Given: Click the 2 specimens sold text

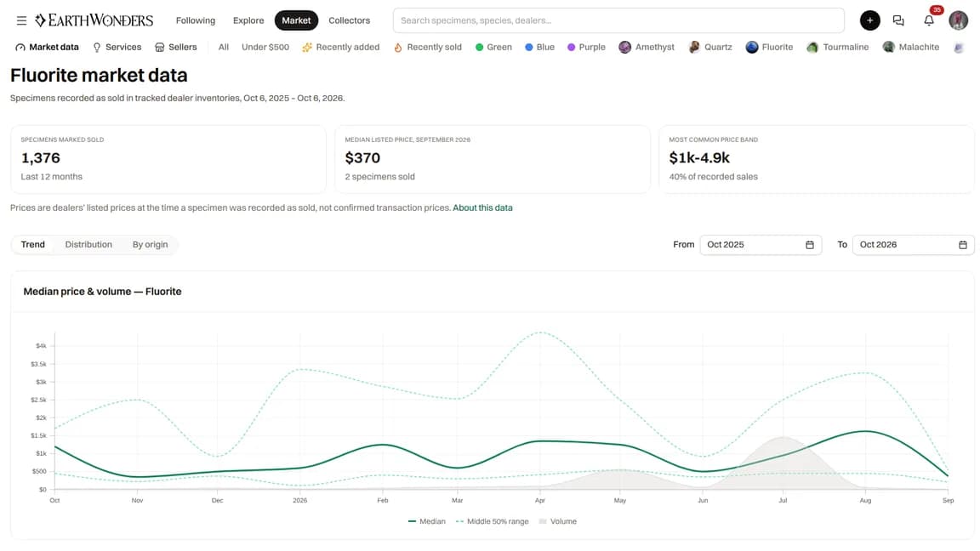Looking at the screenshot, I should point(380,177).
